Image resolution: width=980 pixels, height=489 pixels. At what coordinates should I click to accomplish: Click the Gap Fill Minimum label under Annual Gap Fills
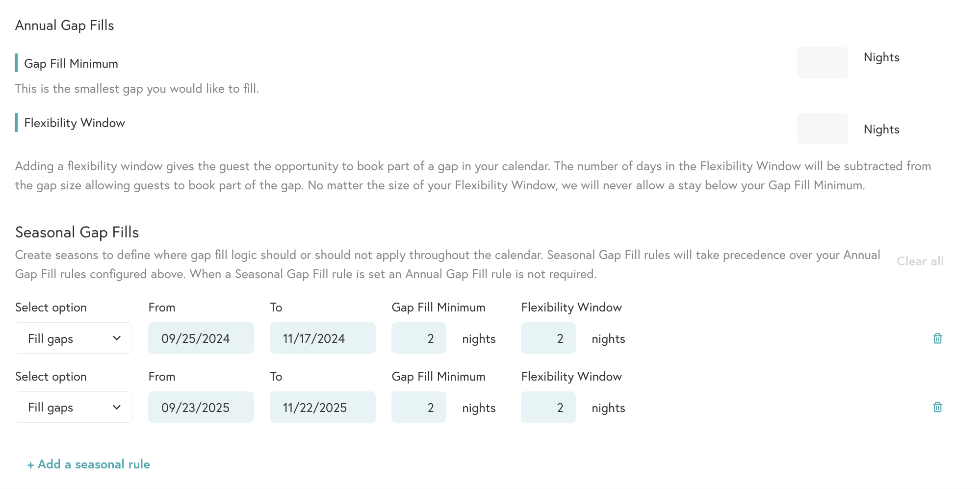tap(71, 64)
